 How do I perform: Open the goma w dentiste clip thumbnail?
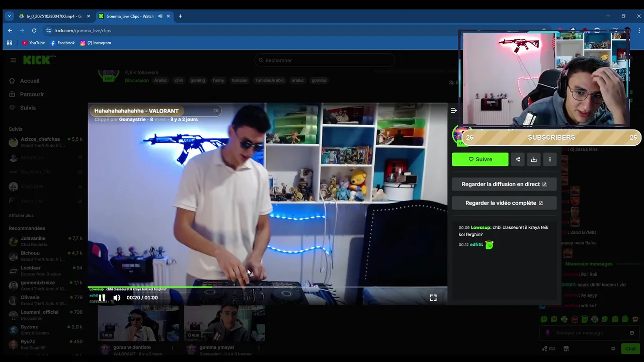click(138, 323)
